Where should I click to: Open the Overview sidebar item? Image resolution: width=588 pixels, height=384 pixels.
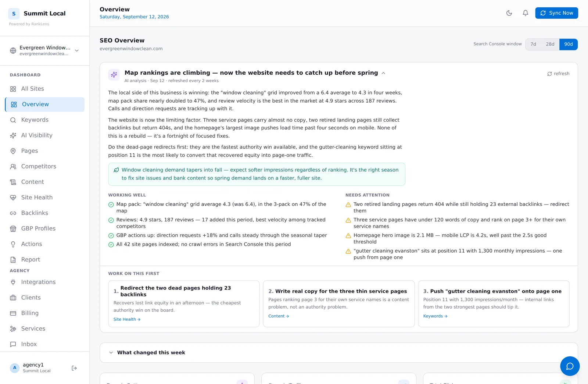point(44,104)
